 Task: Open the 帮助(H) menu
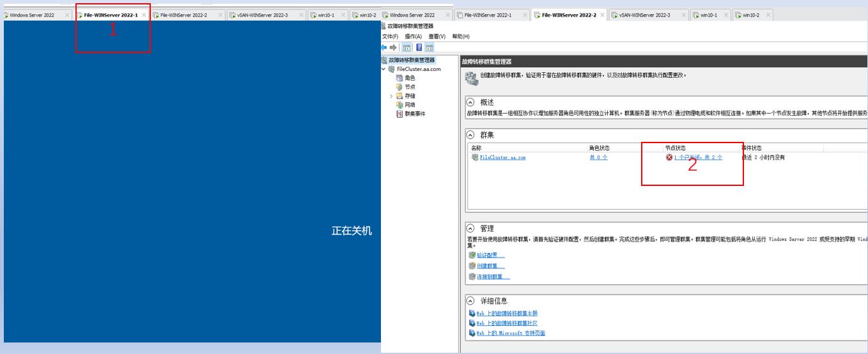point(461,36)
